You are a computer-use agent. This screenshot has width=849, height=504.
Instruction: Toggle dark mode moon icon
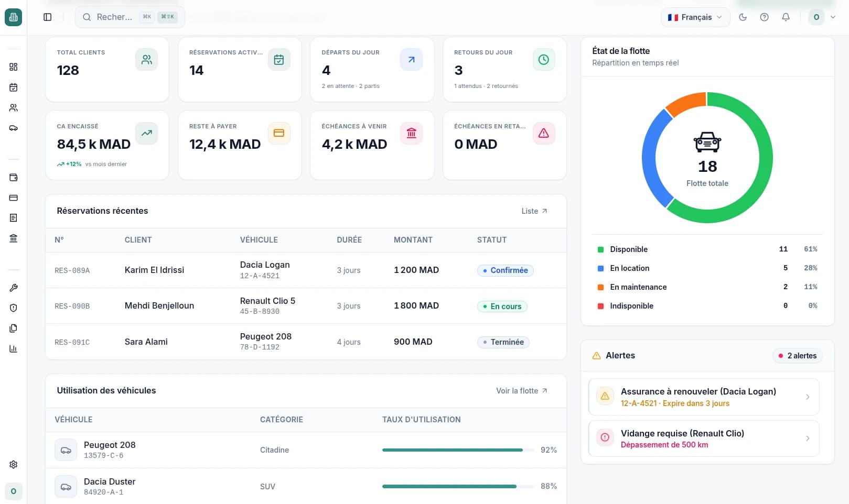click(x=743, y=17)
